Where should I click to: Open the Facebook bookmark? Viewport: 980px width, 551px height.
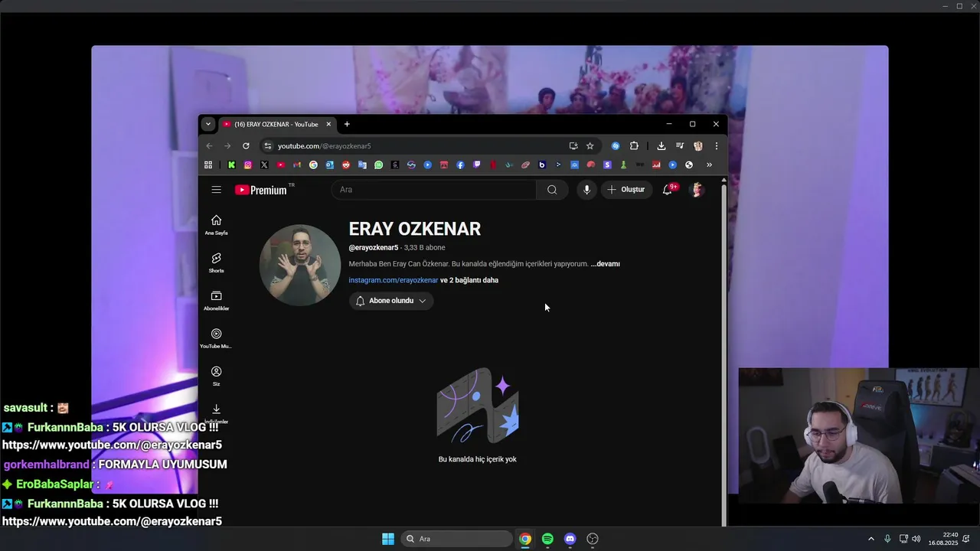pyautogui.click(x=460, y=165)
